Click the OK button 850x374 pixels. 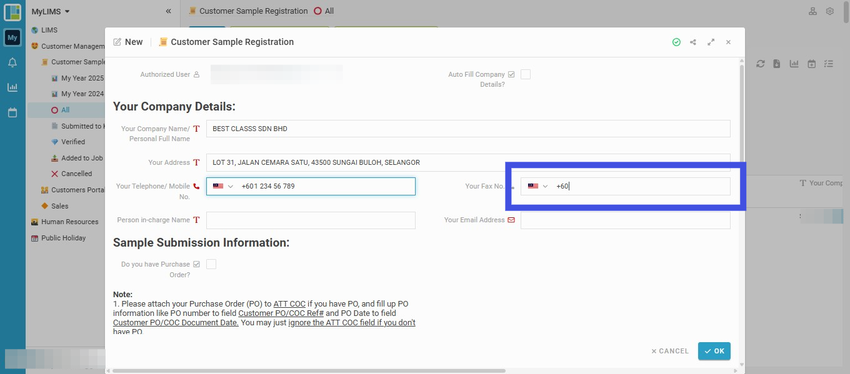714,351
